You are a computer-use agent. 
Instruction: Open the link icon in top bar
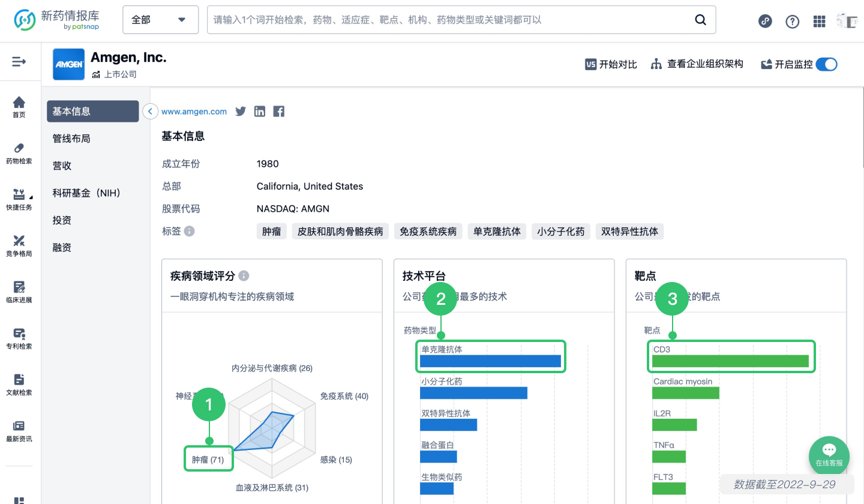765,21
